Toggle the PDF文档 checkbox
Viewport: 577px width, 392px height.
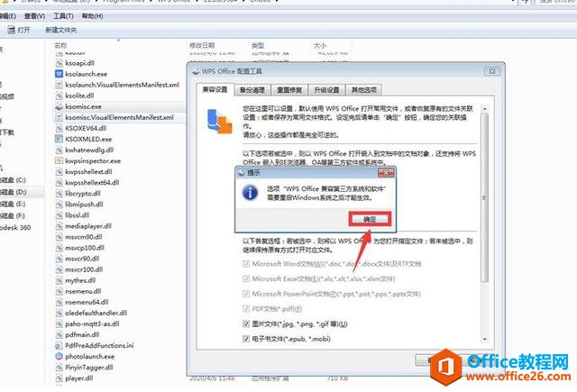point(246,308)
